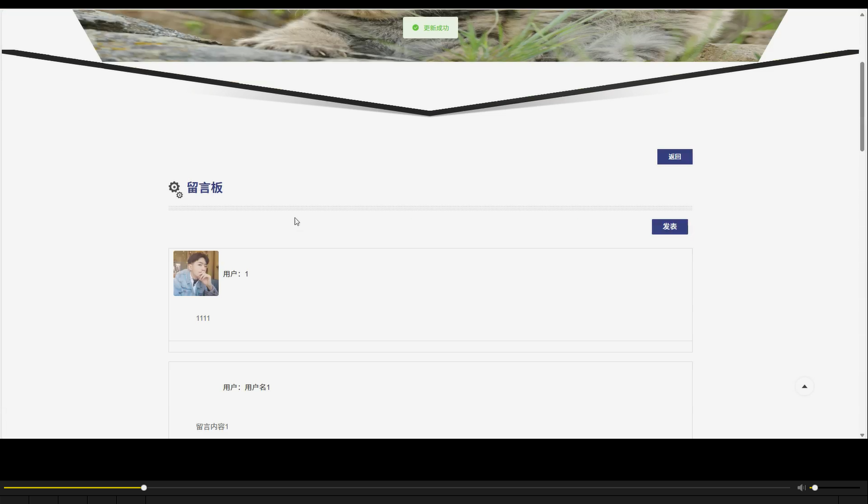Click the avatar photo of 用户：1

[x=196, y=273]
